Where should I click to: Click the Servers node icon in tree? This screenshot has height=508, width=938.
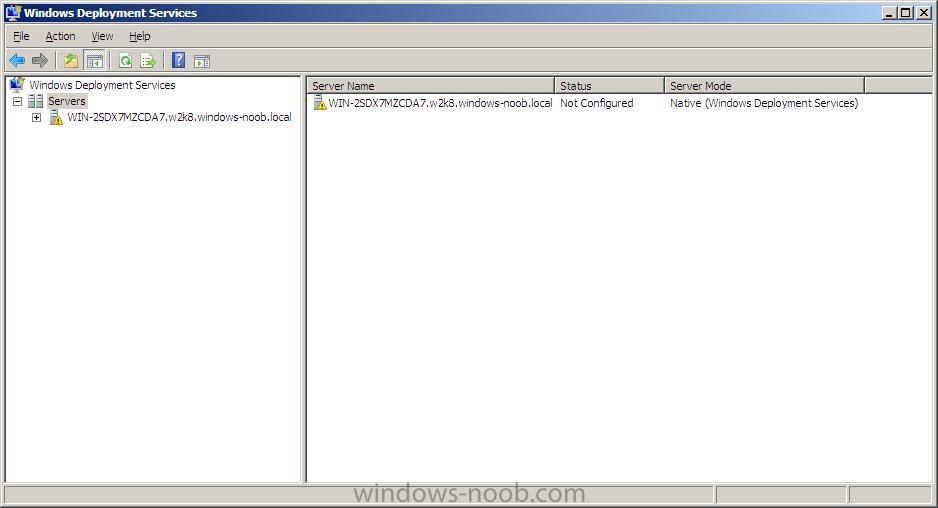click(35, 101)
